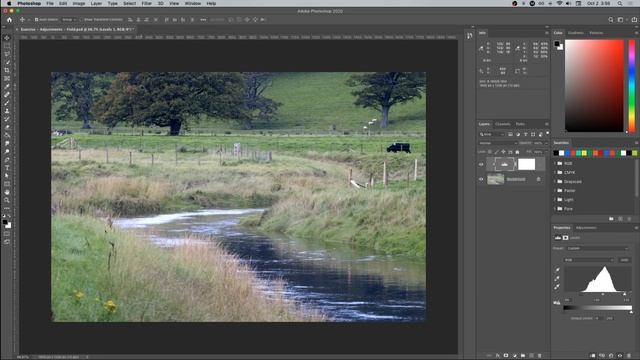This screenshot has height=360, width=640.
Task: Select the Move tool in the toolbar
Action: tap(7, 38)
